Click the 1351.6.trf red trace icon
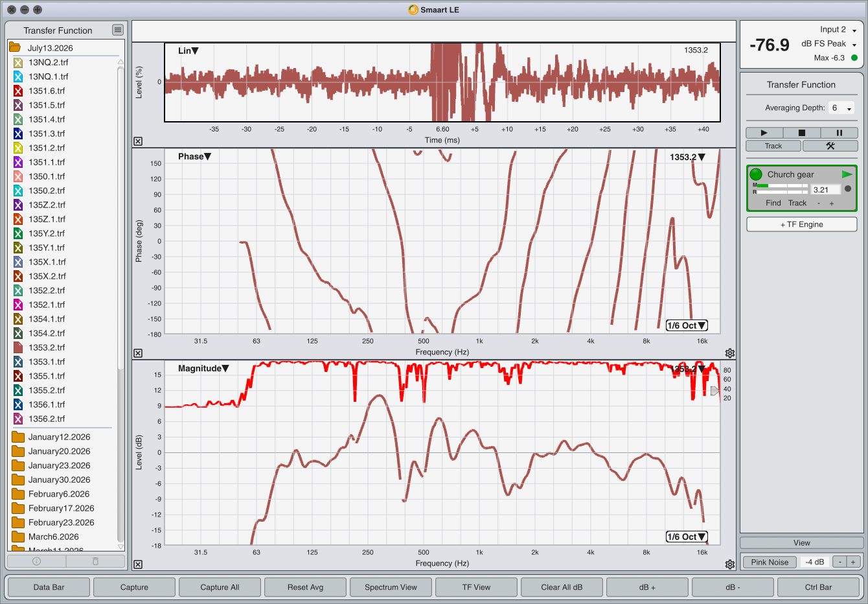 pos(18,91)
